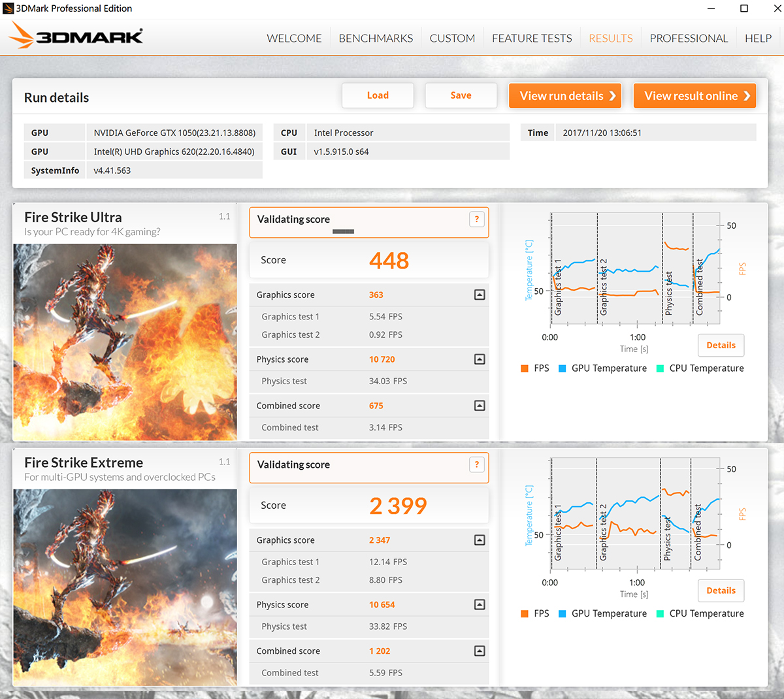Collapse Physics score section in Fire Strike Ultra
Screen dimensions: 784x699
tap(480, 359)
